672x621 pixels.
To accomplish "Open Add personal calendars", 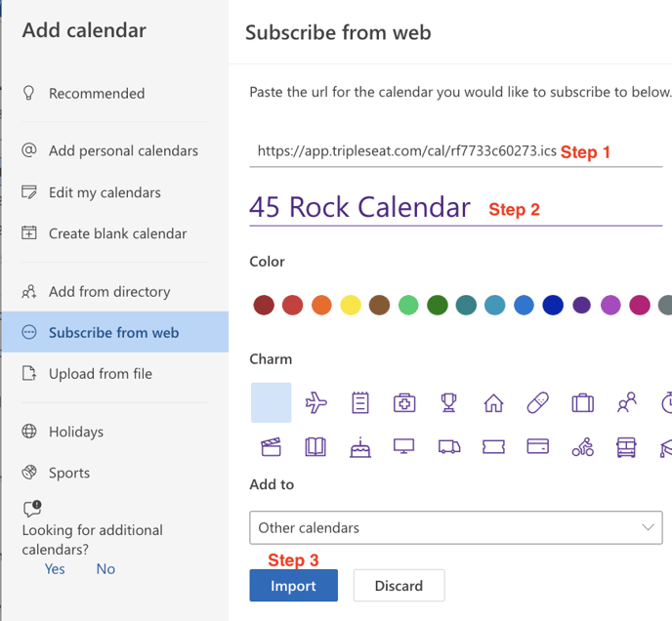I will click(123, 151).
